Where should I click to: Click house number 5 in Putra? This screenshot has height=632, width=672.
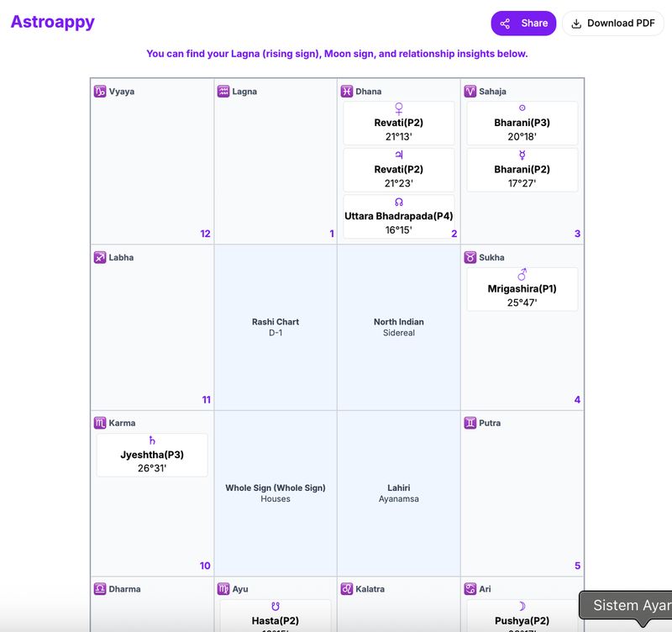pos(577,566)
